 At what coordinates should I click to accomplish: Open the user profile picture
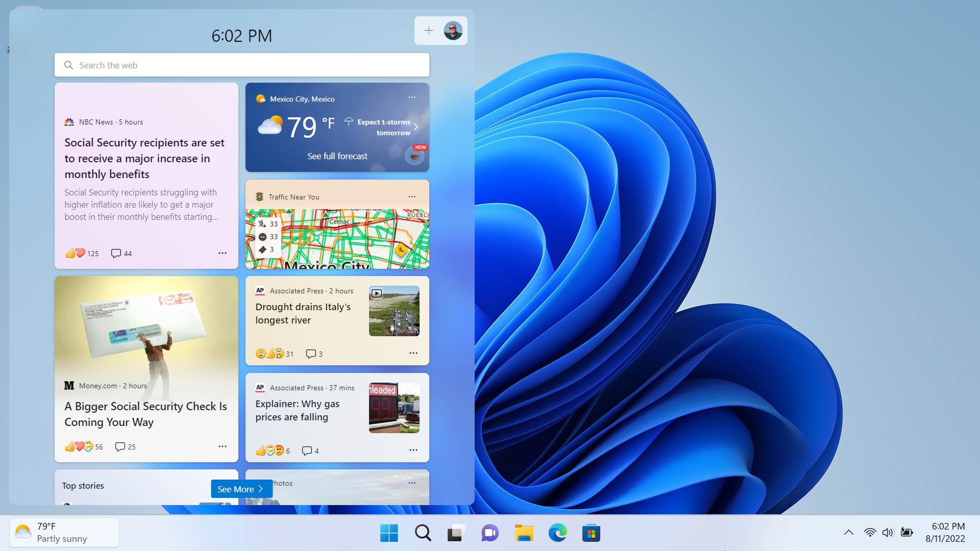tap(453, 31)
